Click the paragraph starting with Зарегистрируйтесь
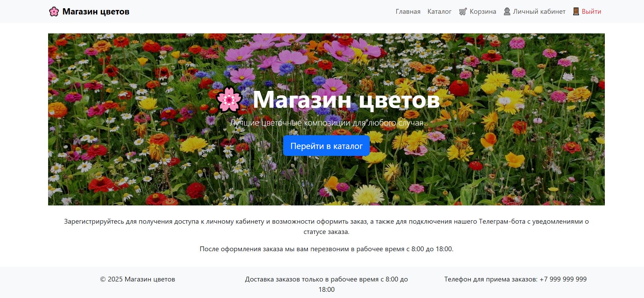The width and height of the screenshot is (644, 298). point(326,226)
